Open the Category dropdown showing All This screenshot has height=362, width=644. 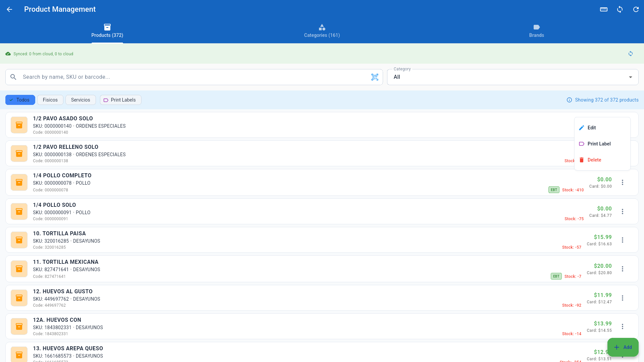(x=513, y=77)
